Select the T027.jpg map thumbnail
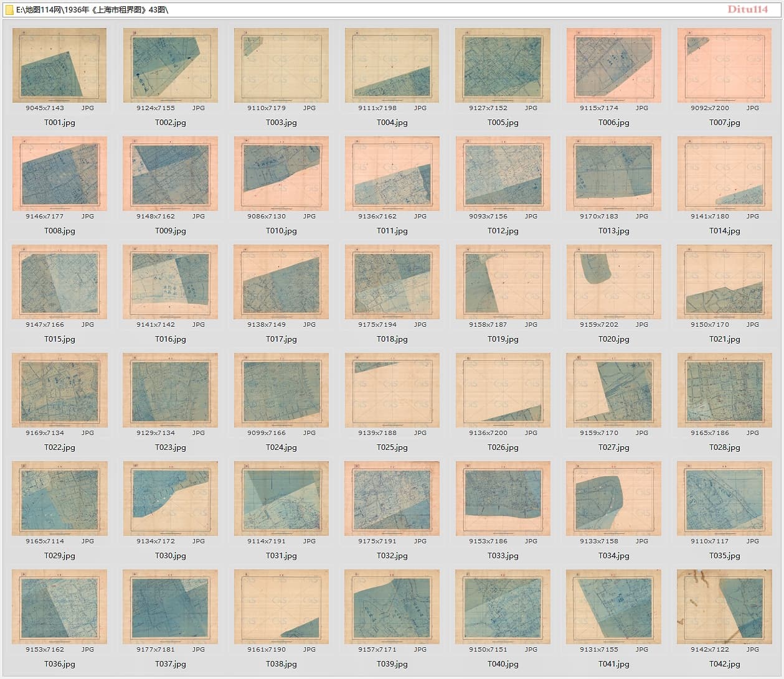This screenshot has height=679, width=784. coord(614,390)
